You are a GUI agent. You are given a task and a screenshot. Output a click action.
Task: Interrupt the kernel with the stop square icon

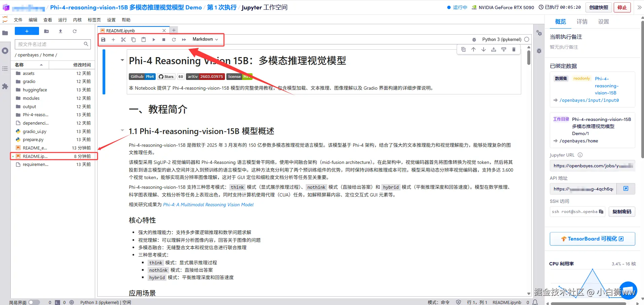[x=164, y=40]
